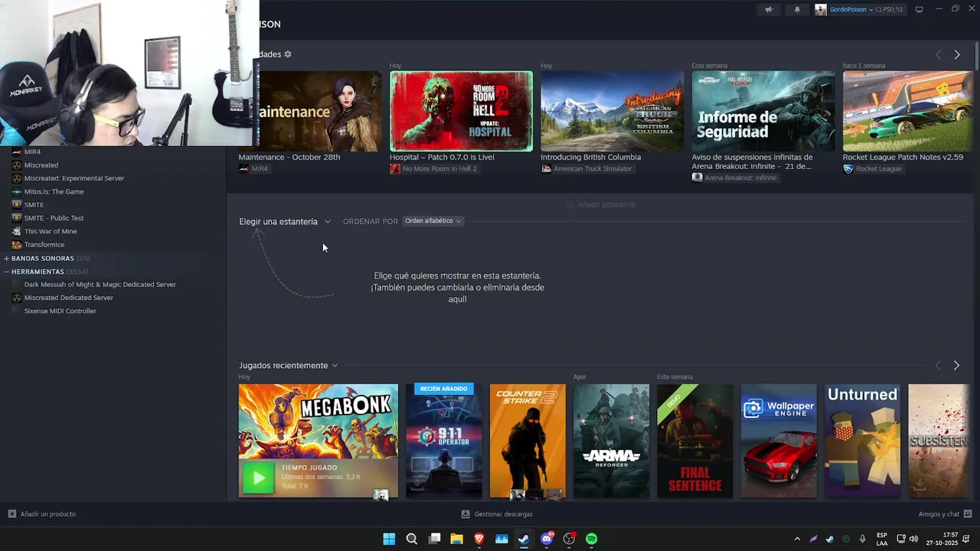The width and height of the screenshot is (980, 551).
Task: Go to previous news page arrow
Action: 938,55
